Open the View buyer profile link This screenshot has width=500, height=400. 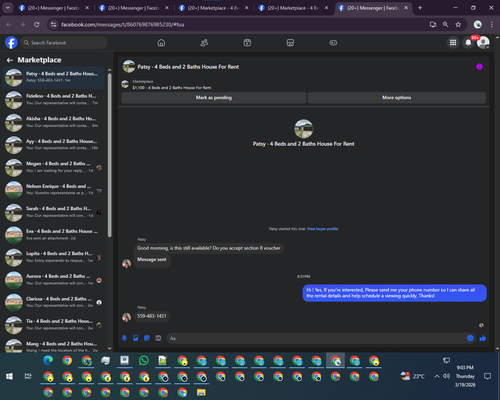322,229
